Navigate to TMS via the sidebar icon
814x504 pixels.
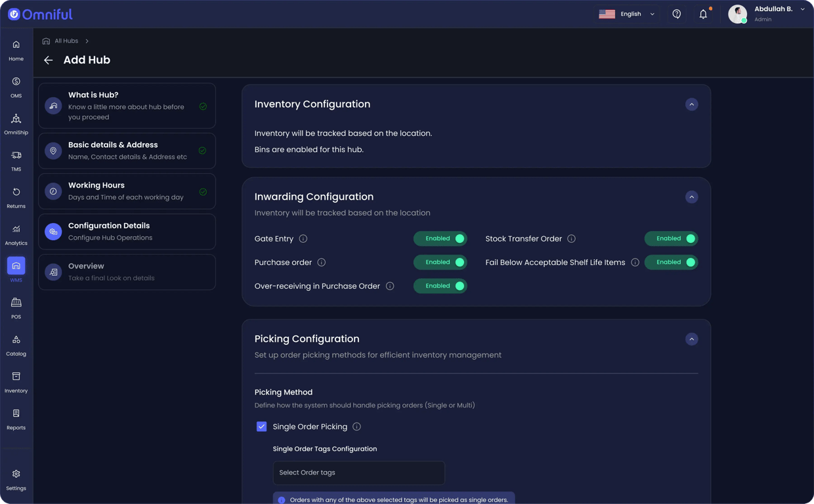15,160
